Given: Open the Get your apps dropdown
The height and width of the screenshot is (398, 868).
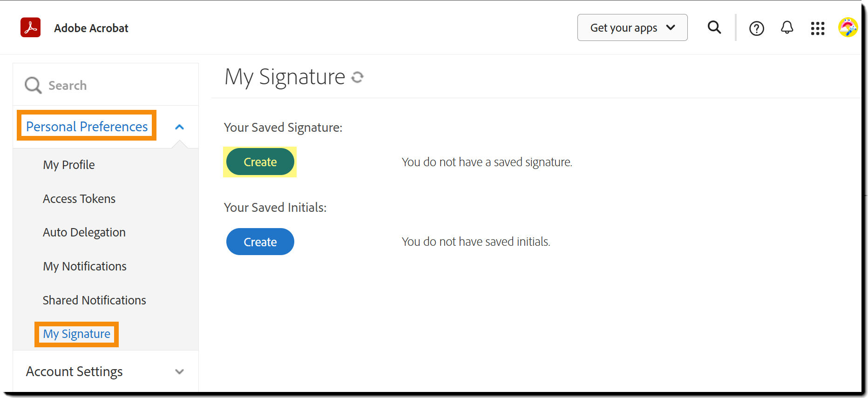Looking at the screenshot, I should point(632,28).
